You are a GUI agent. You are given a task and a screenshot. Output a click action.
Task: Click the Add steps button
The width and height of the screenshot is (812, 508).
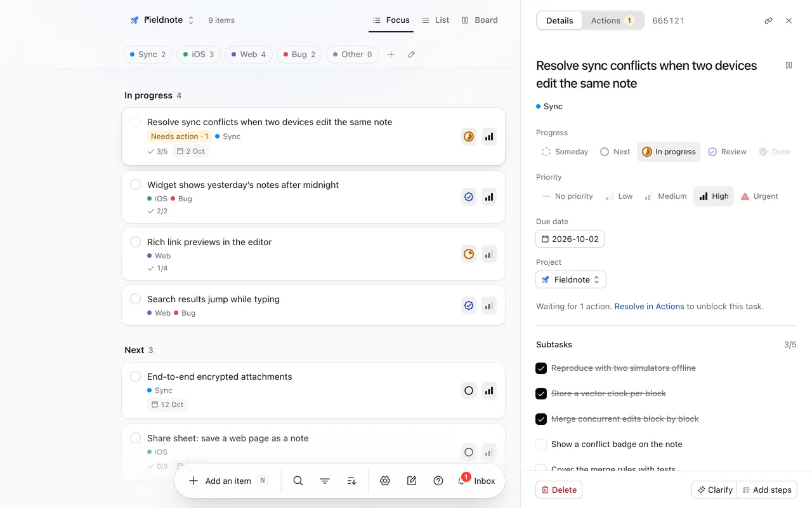click(x=767, y=490)
